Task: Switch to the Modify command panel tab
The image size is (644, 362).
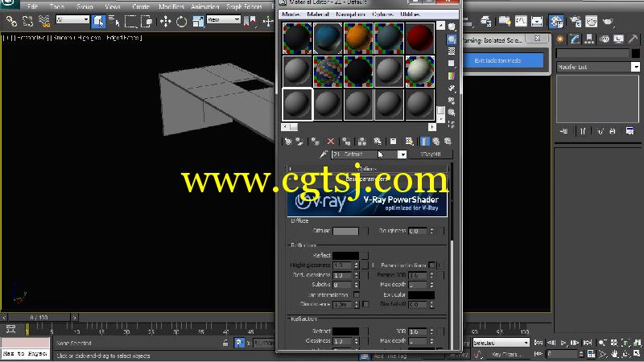Action: pyautogui.click(x=575, y=39)
